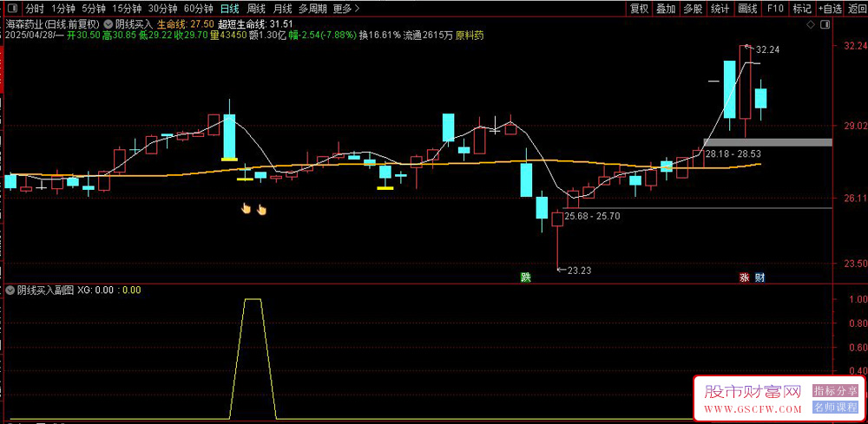The width and height of the screenshot is (868, 424).
Task: Click the 标记 mark button
Action: pyautogui.click(x=801, y=9)
